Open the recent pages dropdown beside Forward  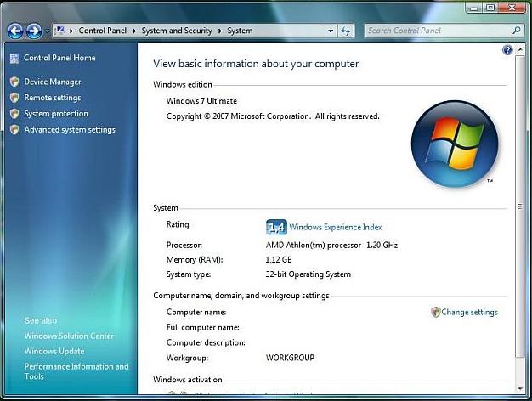pos(47,31)
